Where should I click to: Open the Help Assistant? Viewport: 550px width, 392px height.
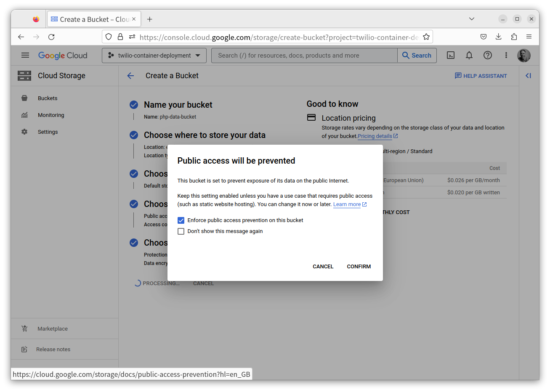coord(481,76)
